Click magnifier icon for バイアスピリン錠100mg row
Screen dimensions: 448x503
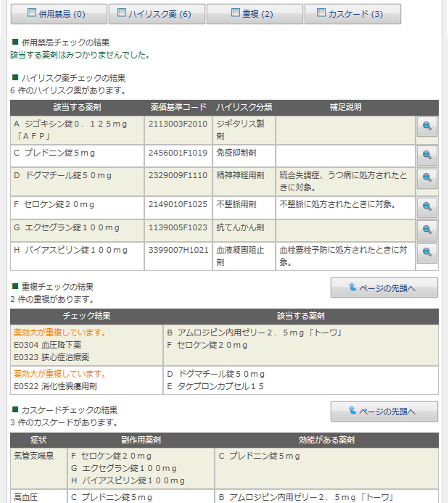[x=427, y=253]
